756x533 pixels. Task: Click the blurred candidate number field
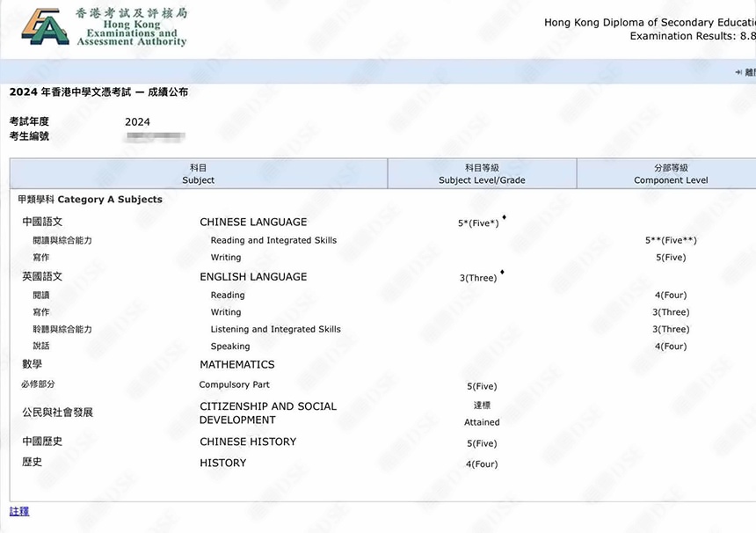click(155, 136)
